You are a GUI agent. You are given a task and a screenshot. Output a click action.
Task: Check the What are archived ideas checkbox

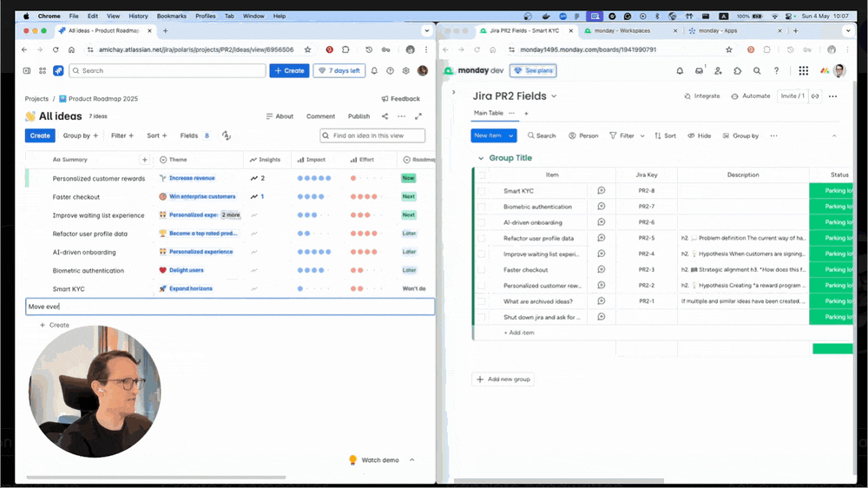[x=482, y=301]
